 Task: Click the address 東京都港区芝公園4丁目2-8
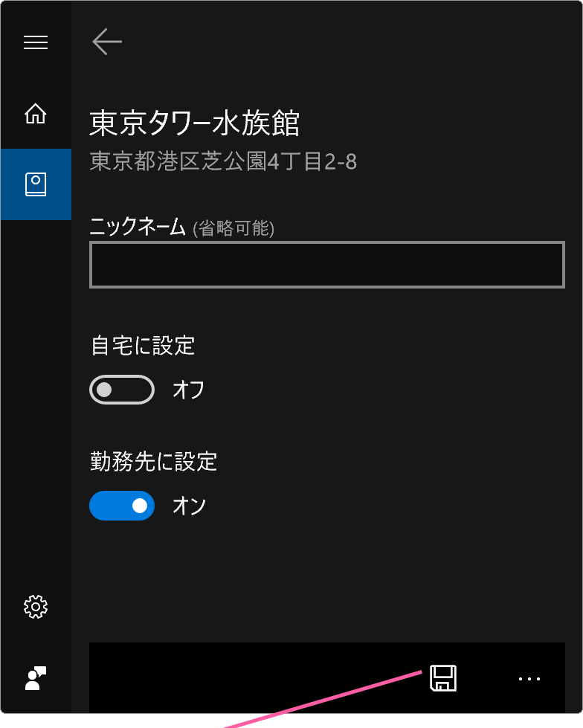tap(223, 161)
